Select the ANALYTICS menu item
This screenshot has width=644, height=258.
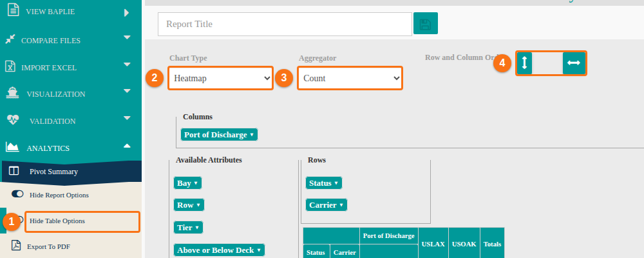pos(48,148)
